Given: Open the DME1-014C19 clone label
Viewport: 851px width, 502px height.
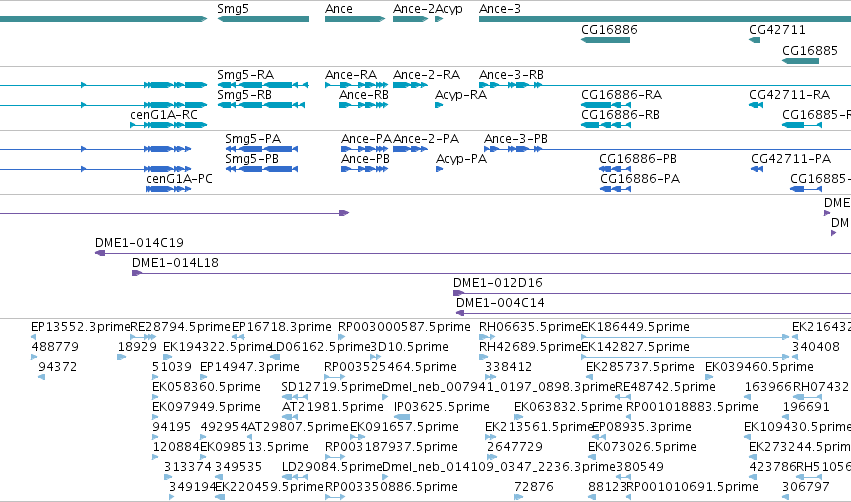Looking at the screenshot, I should coord(139,243).
